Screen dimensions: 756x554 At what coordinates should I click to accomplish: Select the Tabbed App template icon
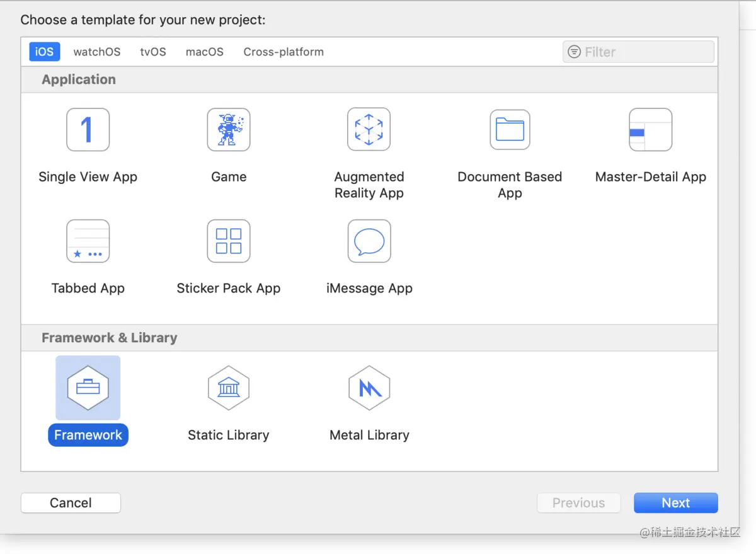88,241
